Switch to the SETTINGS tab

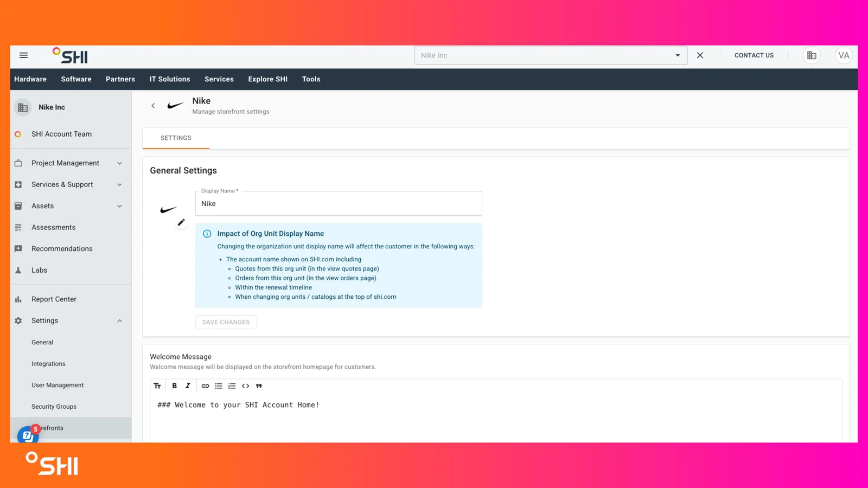tap(176, 138)
